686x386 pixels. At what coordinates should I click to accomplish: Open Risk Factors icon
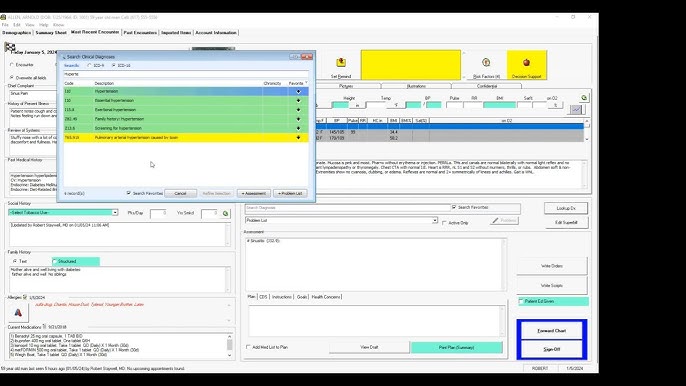(486, 63)
